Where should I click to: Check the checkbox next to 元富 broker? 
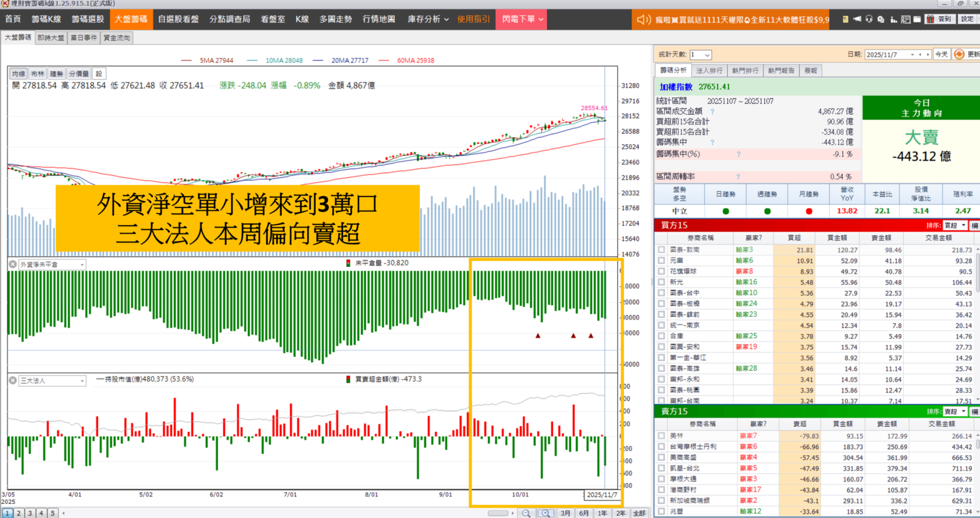(662, 260)
